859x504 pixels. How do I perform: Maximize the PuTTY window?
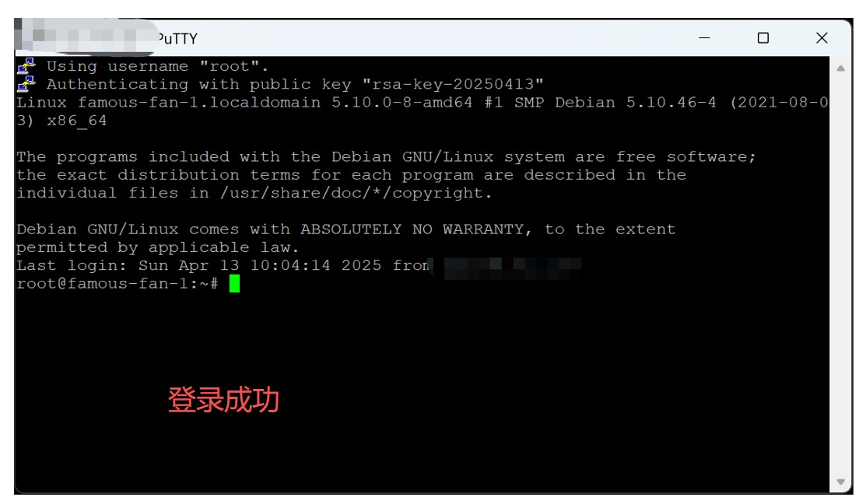tap(763, 38)
